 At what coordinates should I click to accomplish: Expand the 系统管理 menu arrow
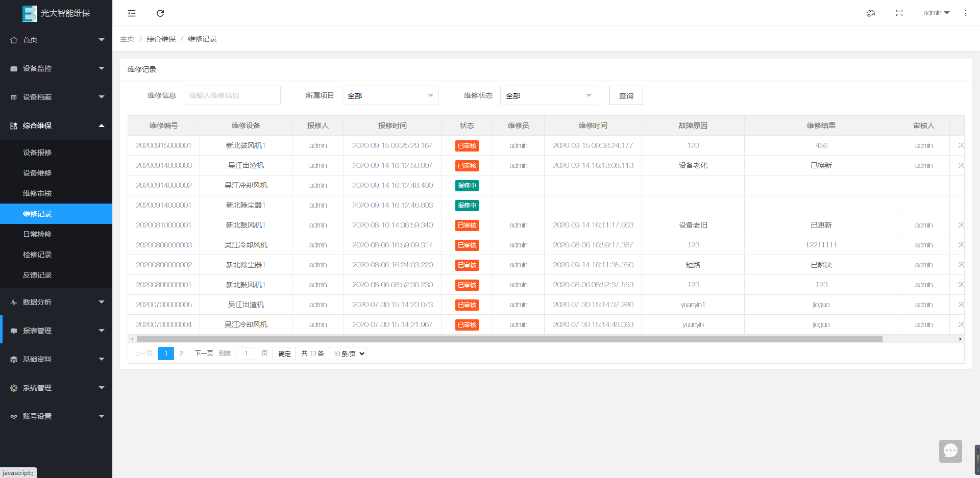[102, 388]
